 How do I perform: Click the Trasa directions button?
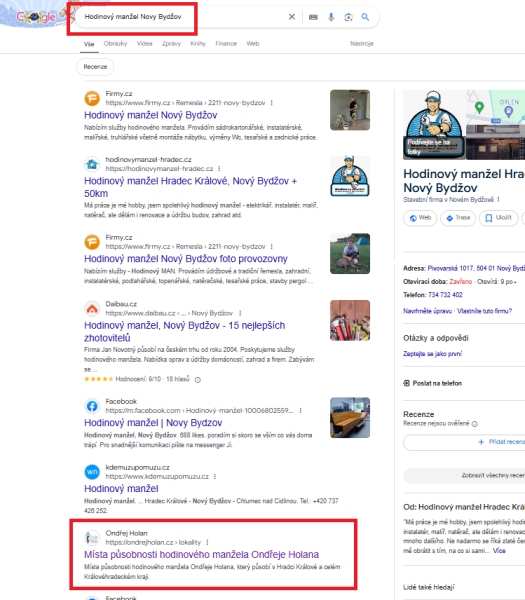click(x=458, y=218)
